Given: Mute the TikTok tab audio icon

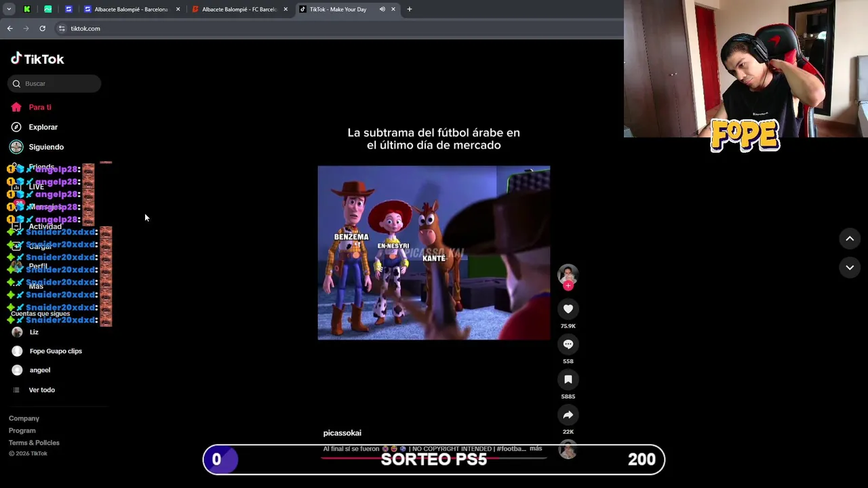Looking at the screenshot, I should point(382,9).
